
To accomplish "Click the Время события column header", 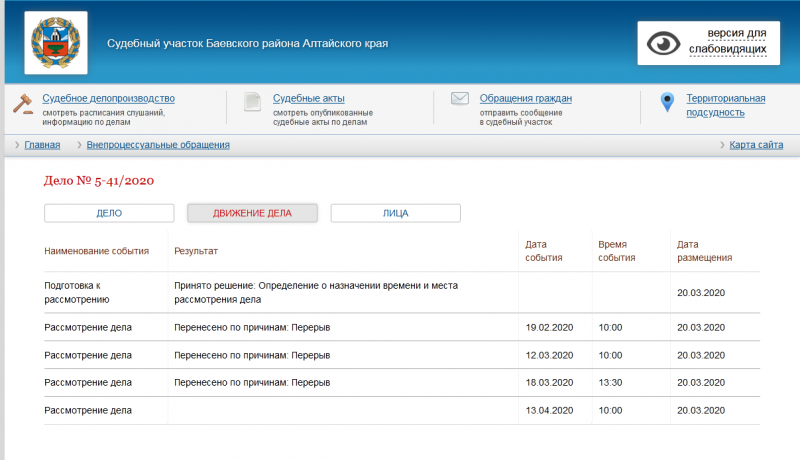I will coord(617,251).
